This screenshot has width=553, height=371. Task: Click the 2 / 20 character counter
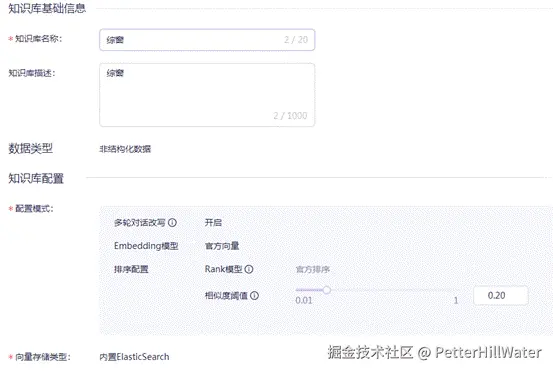(296, 39)
